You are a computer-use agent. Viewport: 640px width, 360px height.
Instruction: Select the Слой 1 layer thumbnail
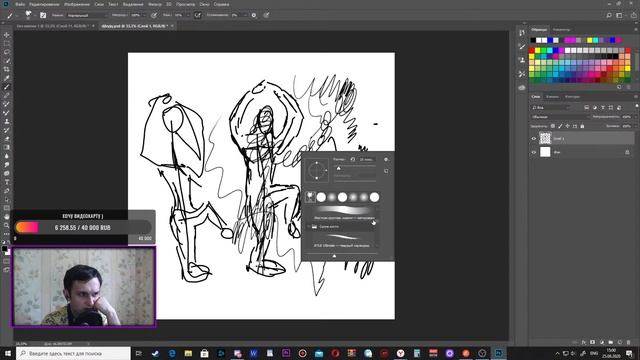pyautogui.click(x=545, y=138)
